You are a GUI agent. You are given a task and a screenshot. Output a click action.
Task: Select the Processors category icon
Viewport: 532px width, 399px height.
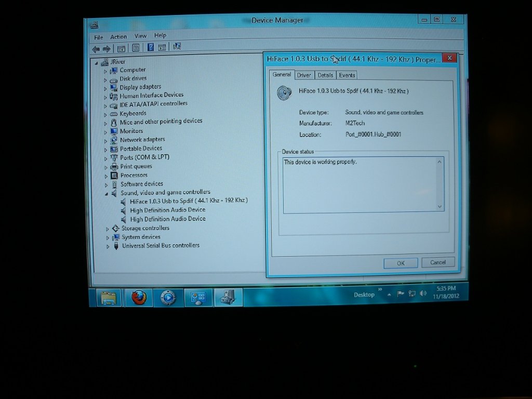(114, 176)
